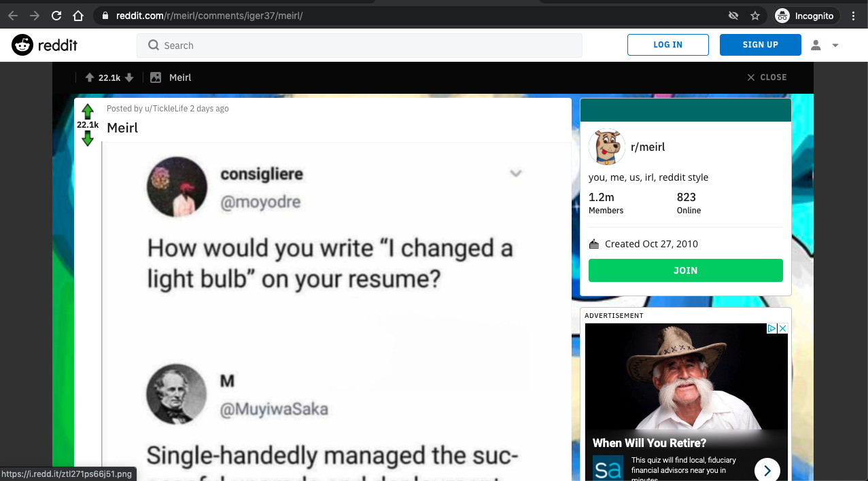Image resolution: width=868 pixels, height=481 pixels.
Task: Open the AdChoices info icon
Action: pyautogui.click(x=772, y=328)
